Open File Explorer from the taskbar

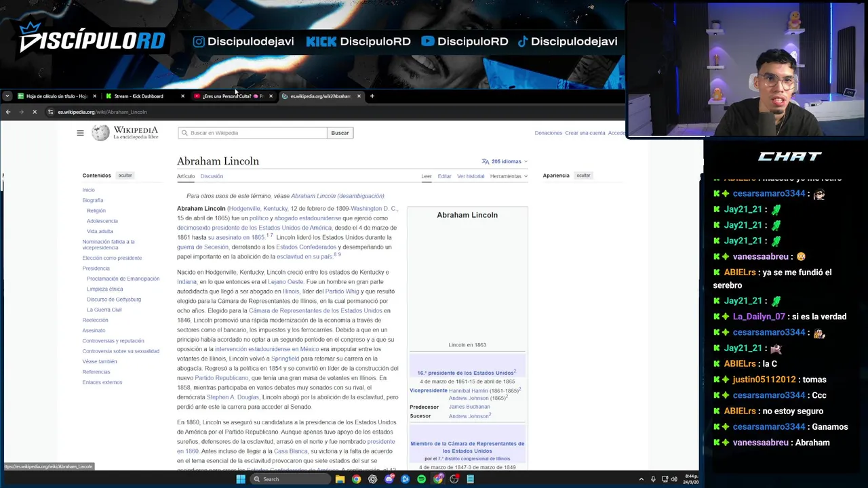coord(340,479)
